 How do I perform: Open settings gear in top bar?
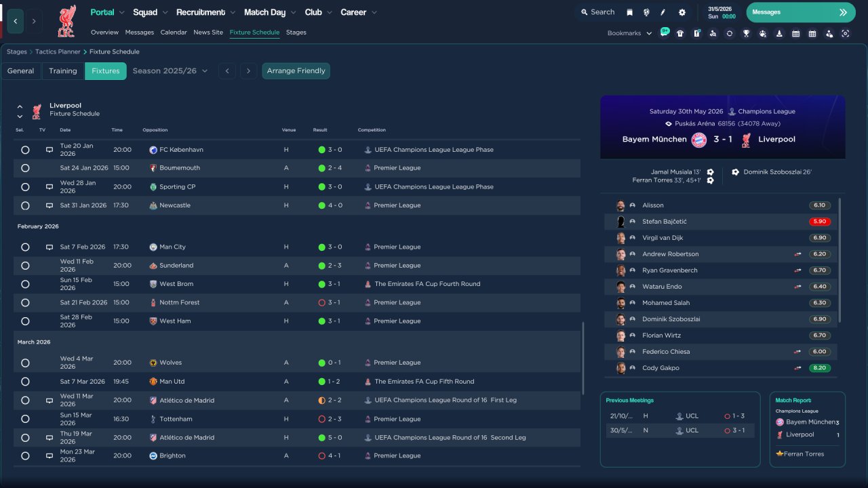[x=682, y=12]
